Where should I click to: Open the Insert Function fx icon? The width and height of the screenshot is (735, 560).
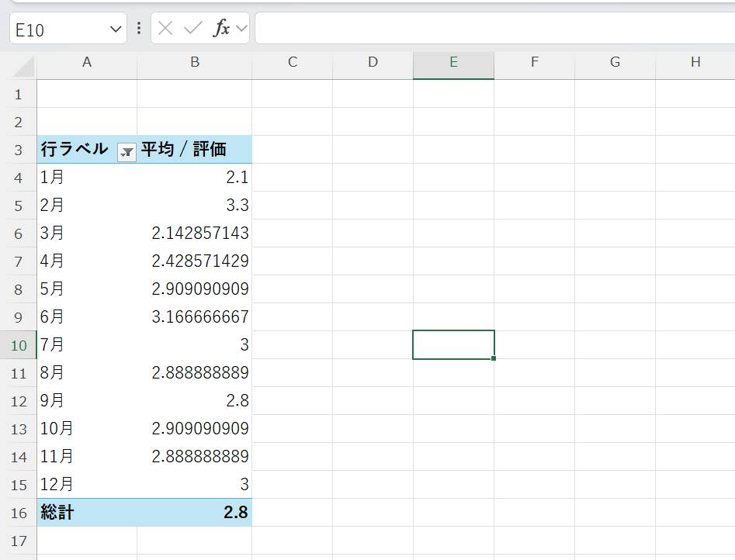click(x=222, y=29)
